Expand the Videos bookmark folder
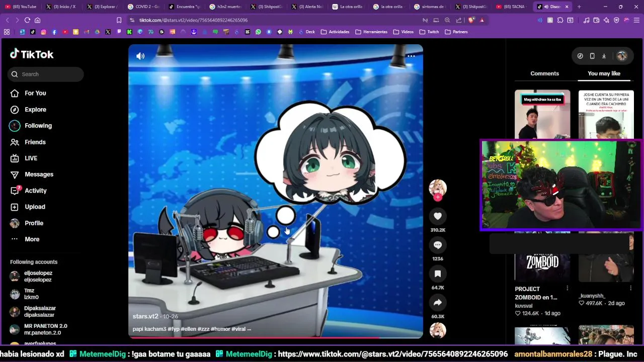 click(404, 32)
